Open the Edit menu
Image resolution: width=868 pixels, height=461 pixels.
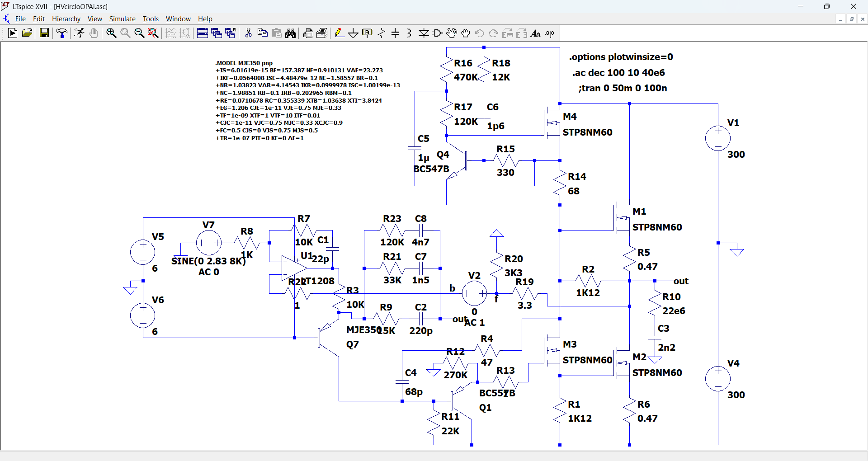click(39, 19)
